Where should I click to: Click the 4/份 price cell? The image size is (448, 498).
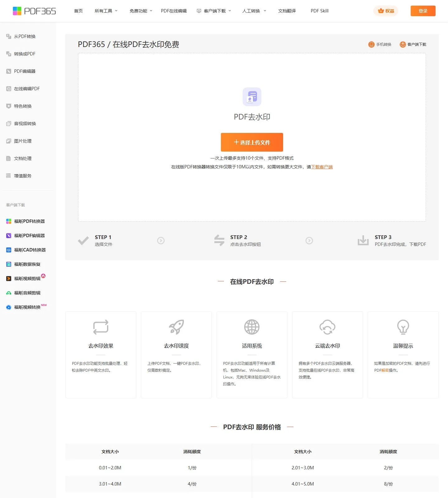[192, 484]
